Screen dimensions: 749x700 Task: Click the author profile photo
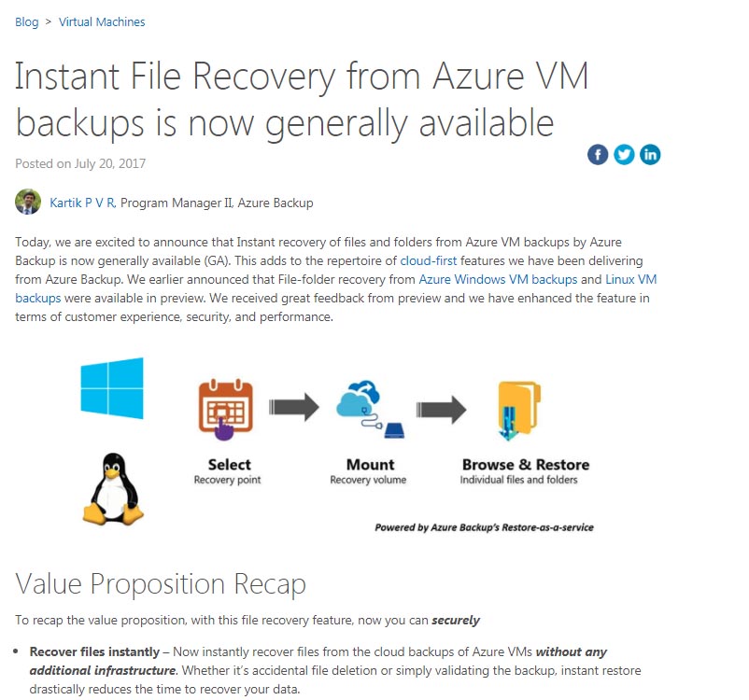[x=27, y=200]
